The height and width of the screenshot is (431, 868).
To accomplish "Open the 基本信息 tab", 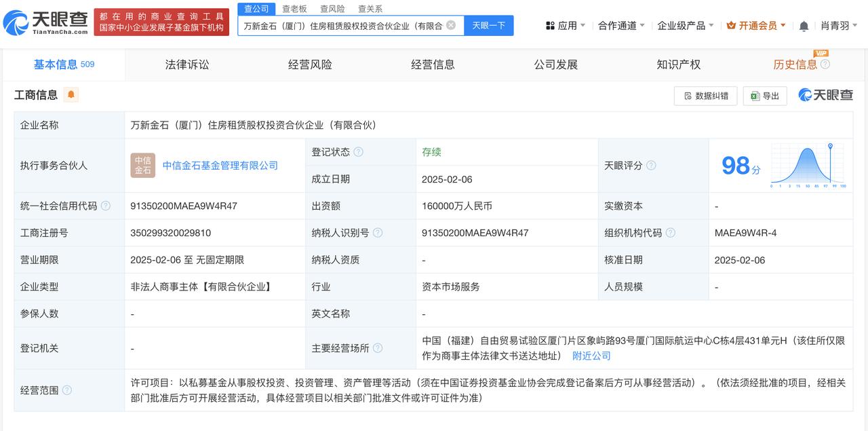I will point(64,64).
